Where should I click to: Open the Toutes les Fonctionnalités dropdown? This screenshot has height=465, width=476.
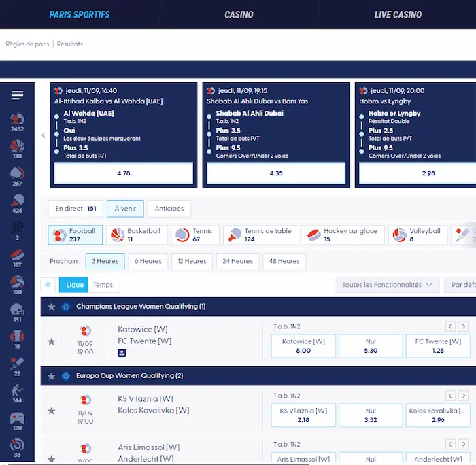(x=386, y=285)
